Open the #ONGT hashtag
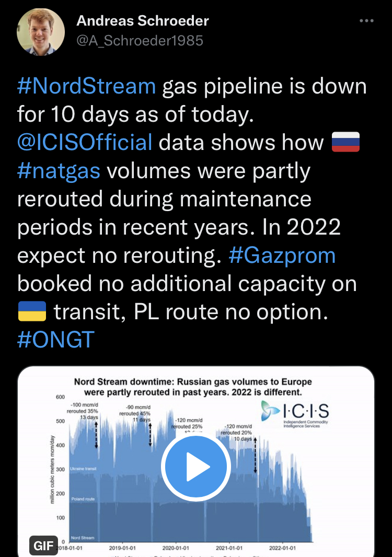Image resolution: width=392 pixels, height=557 pixels. (56, 340)
